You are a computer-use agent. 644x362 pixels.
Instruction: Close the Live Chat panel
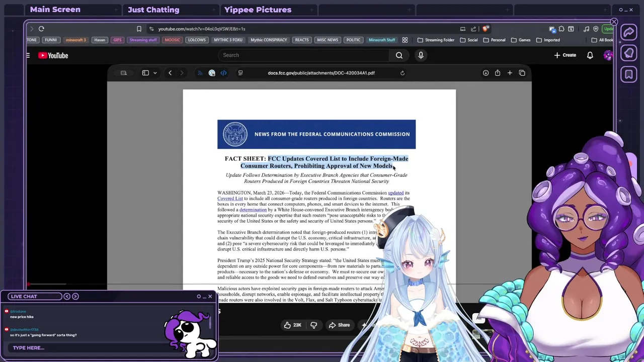pyautogui.click(x=210, y=296)
